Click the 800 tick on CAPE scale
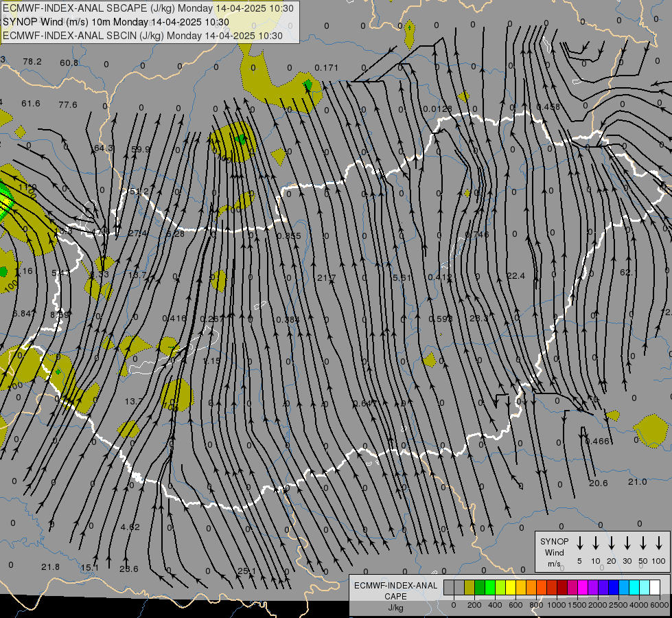 point(536,605)
